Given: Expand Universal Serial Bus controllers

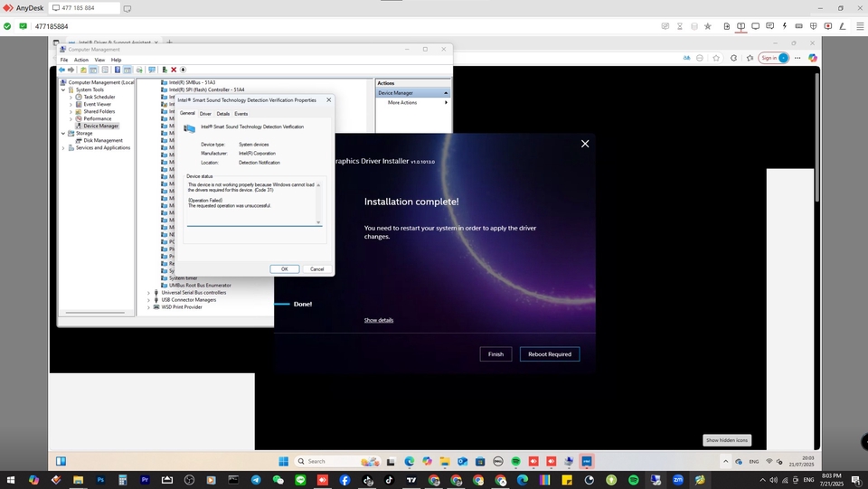Looking at the screenshot, I should [x=149, y=293].
